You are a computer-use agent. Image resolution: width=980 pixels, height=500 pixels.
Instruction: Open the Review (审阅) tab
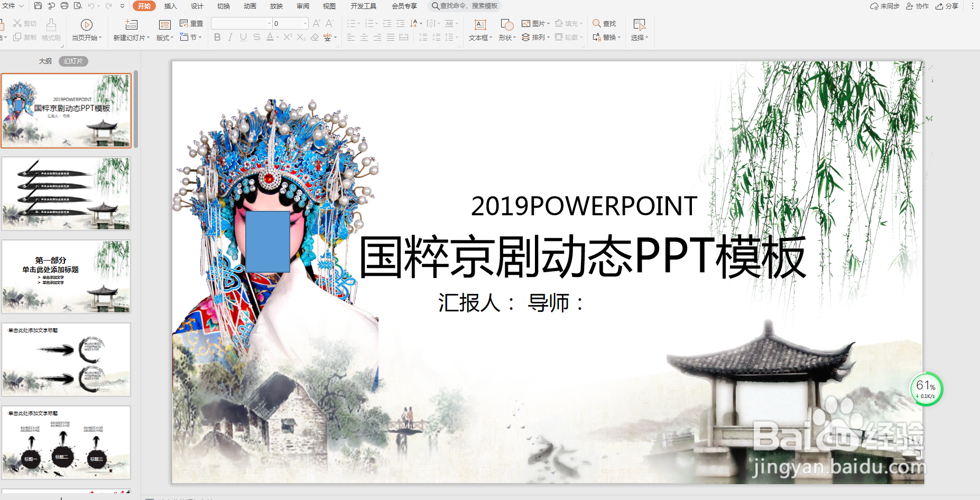[303, 6]
